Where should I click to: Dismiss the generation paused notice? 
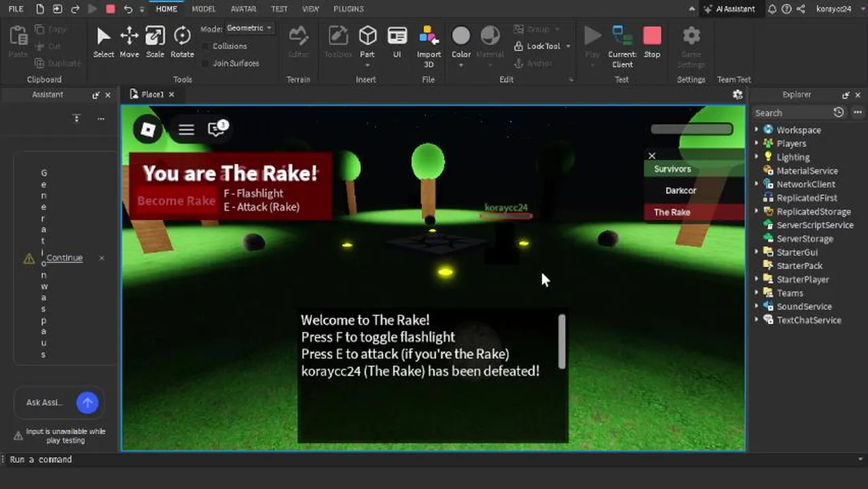coord(102,258)
